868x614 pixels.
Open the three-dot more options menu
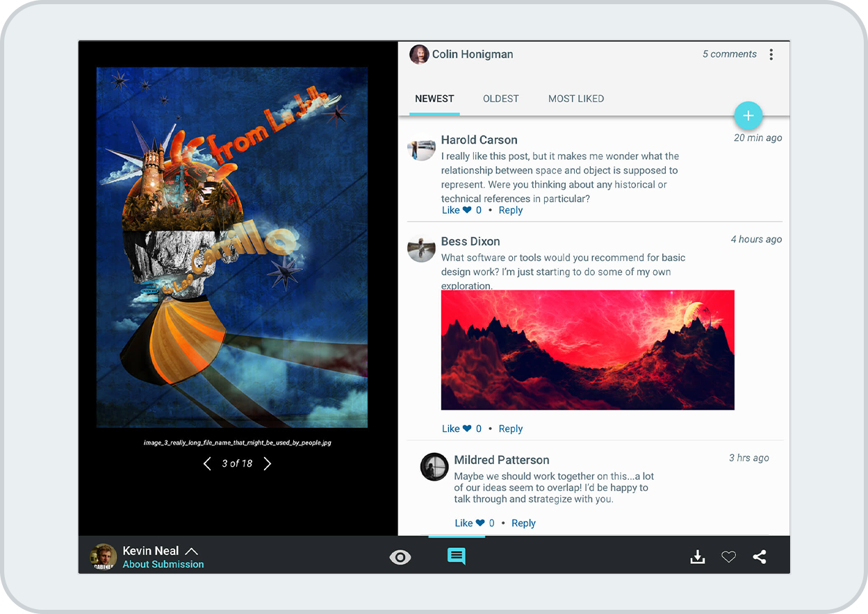click(771, 55)
